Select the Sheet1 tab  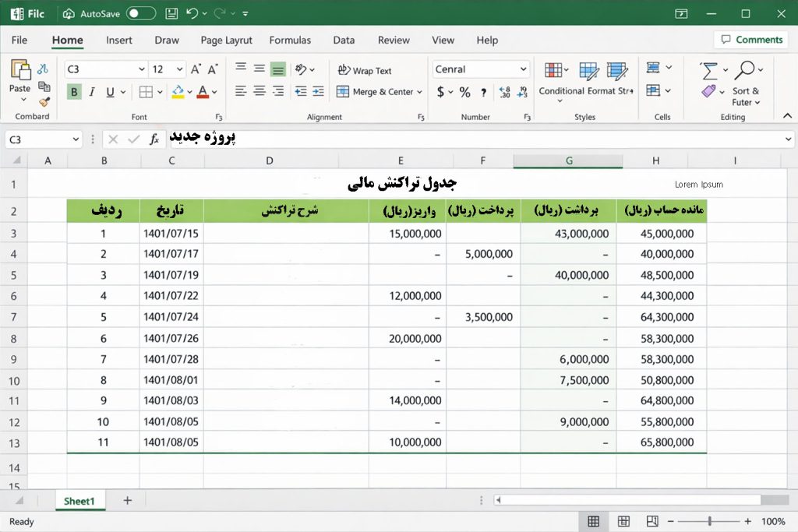pyautogui.click(x=79, y=501)
